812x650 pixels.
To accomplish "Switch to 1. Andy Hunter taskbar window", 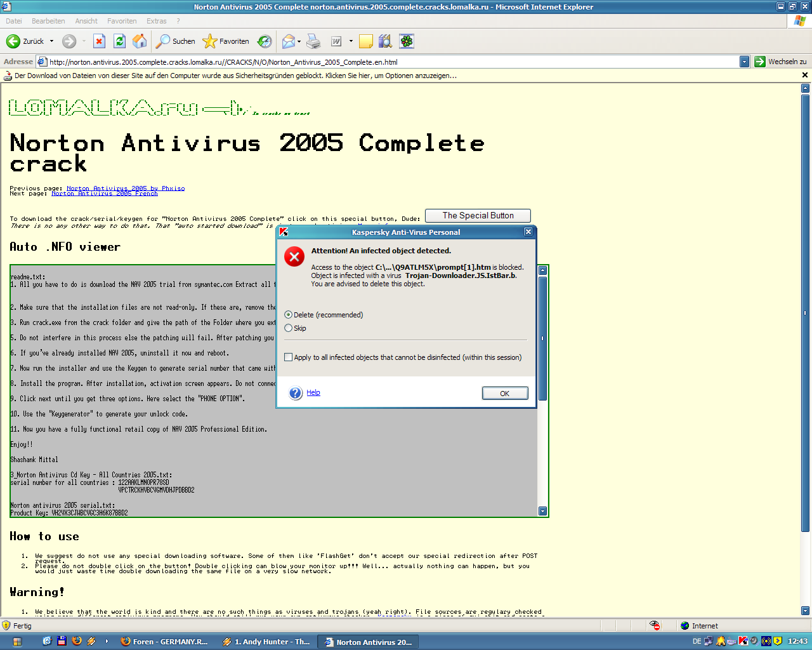I will click(x=266, y=642).
